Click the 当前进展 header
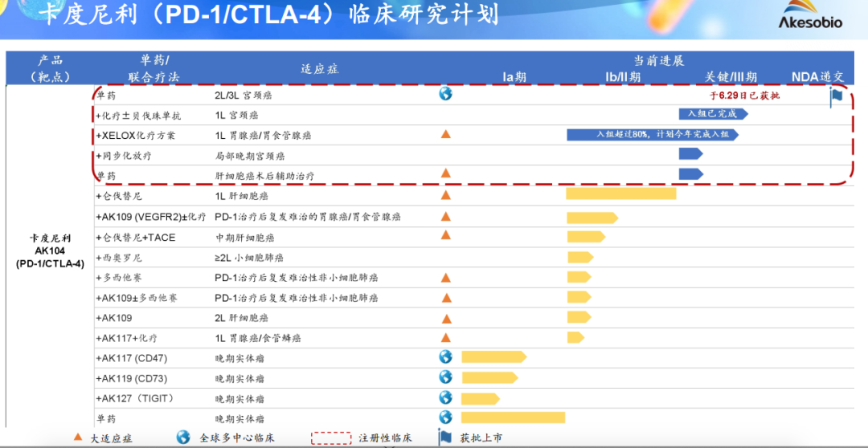 coord(659,60)
